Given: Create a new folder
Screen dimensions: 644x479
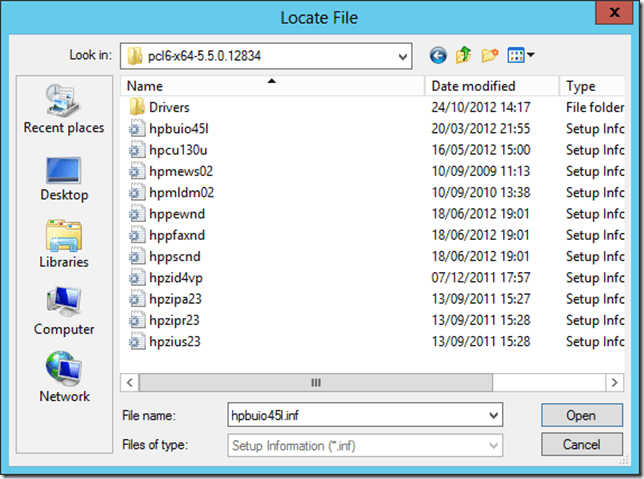Looking at the screenshot, I should coord(490,55).
